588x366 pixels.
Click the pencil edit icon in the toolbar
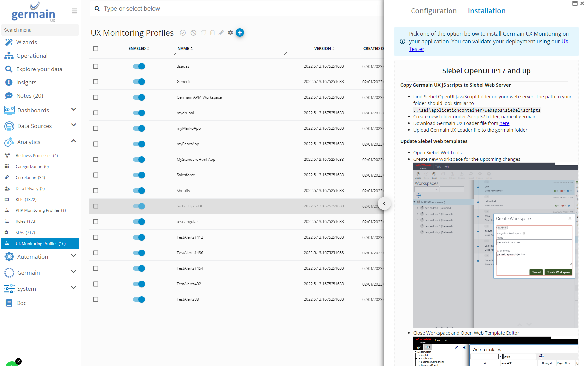tap(221, 33)
